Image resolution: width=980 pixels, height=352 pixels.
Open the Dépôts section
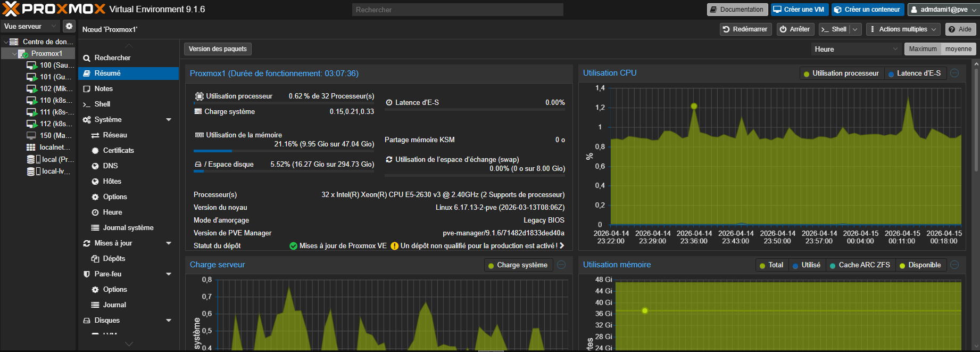tap(128, 258)
